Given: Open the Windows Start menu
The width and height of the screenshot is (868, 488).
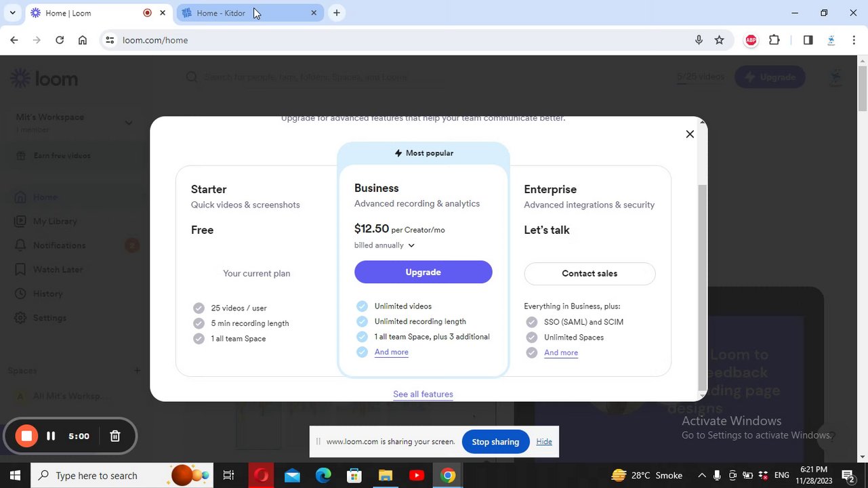Looking at the screenshot, I should pyautogui.click(x=15, y=475).
